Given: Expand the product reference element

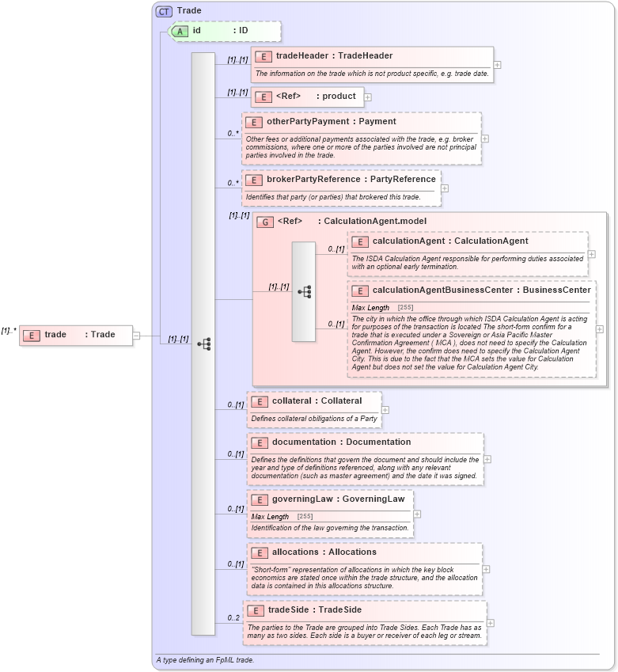Looking at the screenshot, I should [x=368, y=97].
